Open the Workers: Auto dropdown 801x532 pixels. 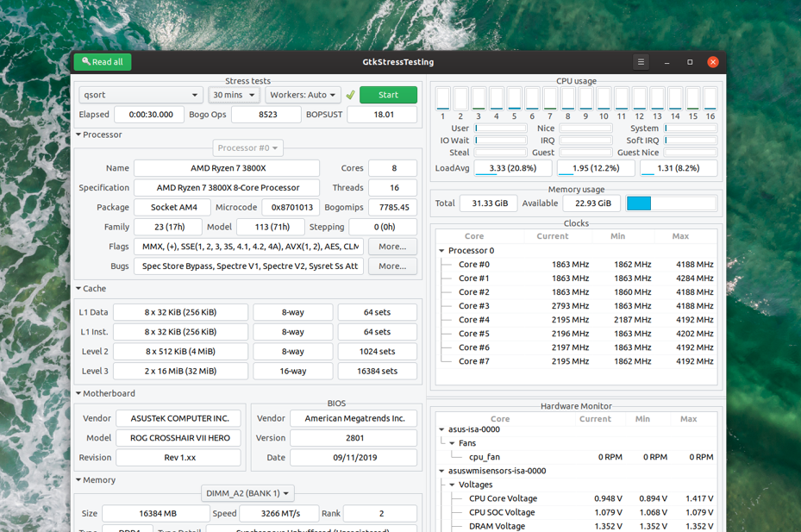coord(303,95)
